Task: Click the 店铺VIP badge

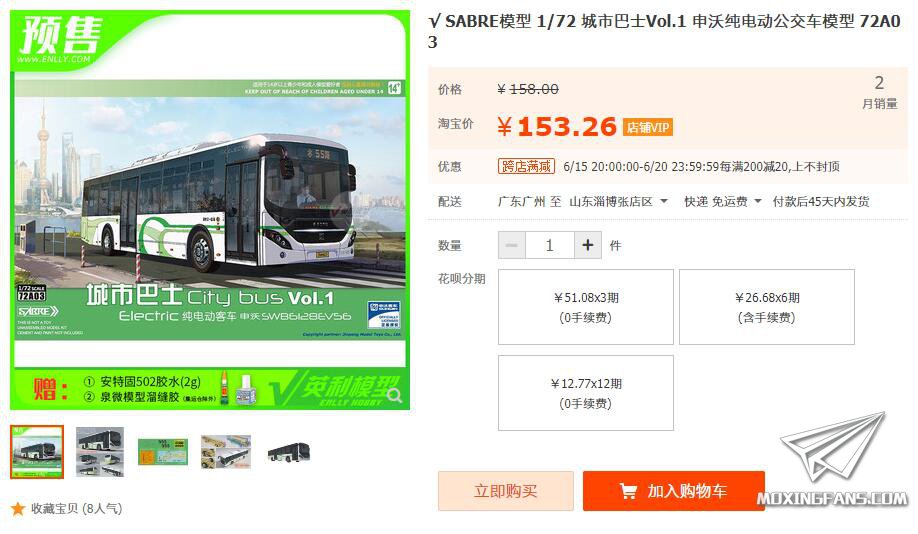Action: click(648, 127)
